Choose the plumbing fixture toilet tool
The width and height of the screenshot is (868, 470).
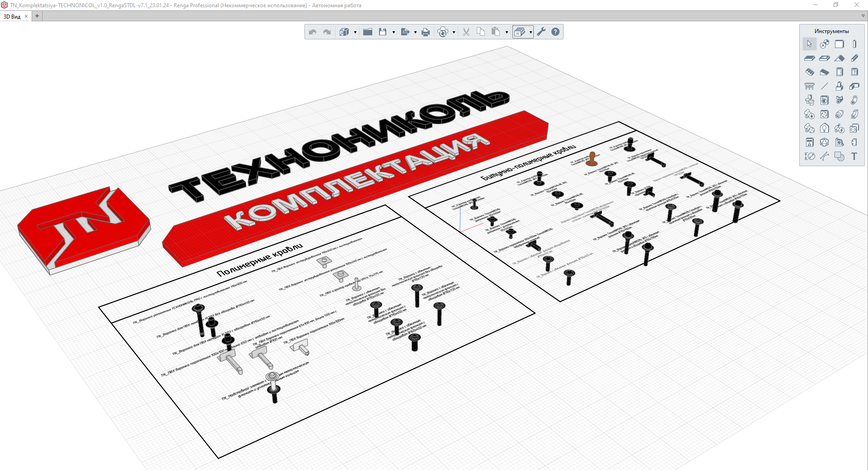tap(810, 100)
